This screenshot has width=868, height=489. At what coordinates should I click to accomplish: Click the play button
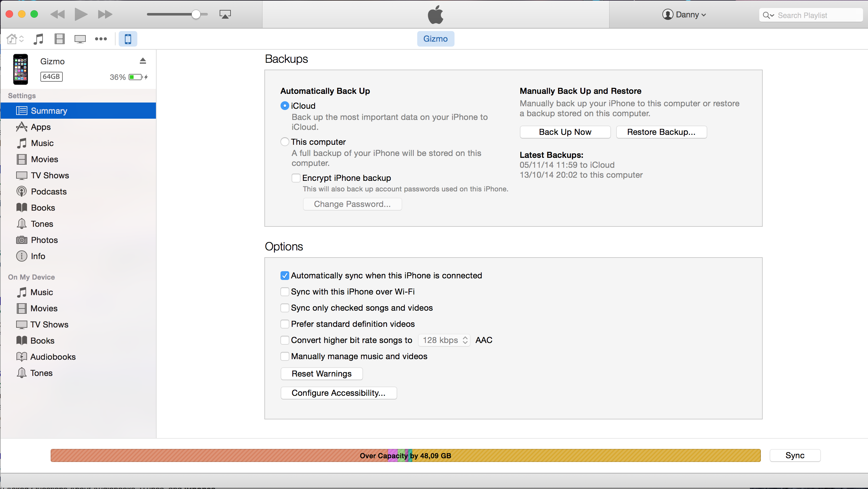click(81, 14)
